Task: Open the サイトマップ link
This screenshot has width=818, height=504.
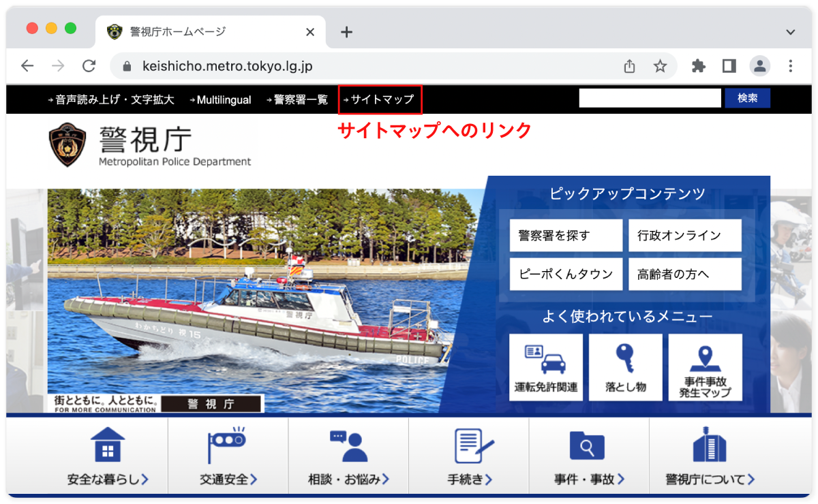Action: pyautogui.click(x=378, y=99)
